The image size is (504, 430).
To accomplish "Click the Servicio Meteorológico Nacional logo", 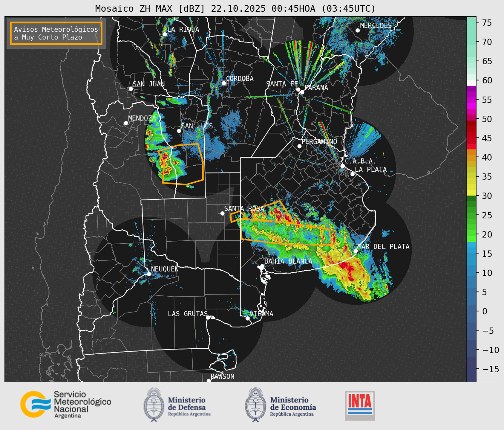I will click(66, 404).
